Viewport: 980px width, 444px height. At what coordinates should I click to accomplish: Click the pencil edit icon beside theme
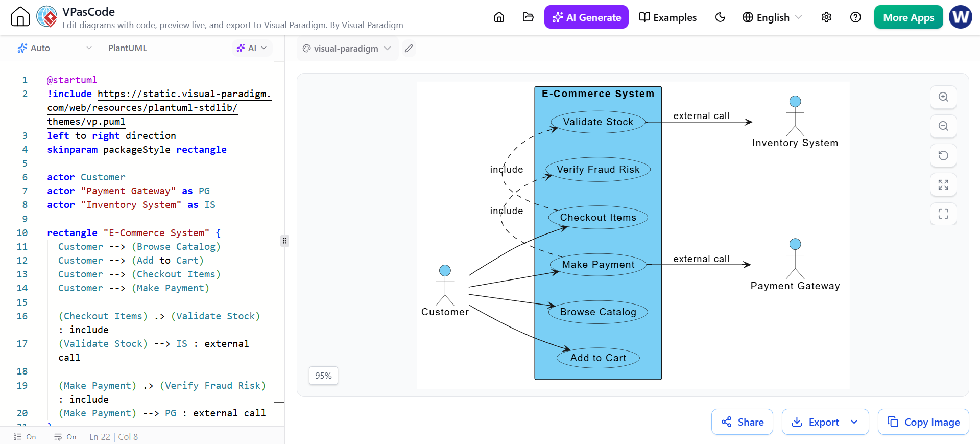pyautogui.click(x=409, y=49)
